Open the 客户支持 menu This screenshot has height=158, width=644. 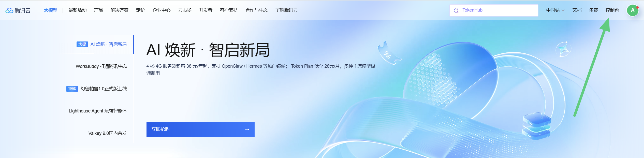229,10
